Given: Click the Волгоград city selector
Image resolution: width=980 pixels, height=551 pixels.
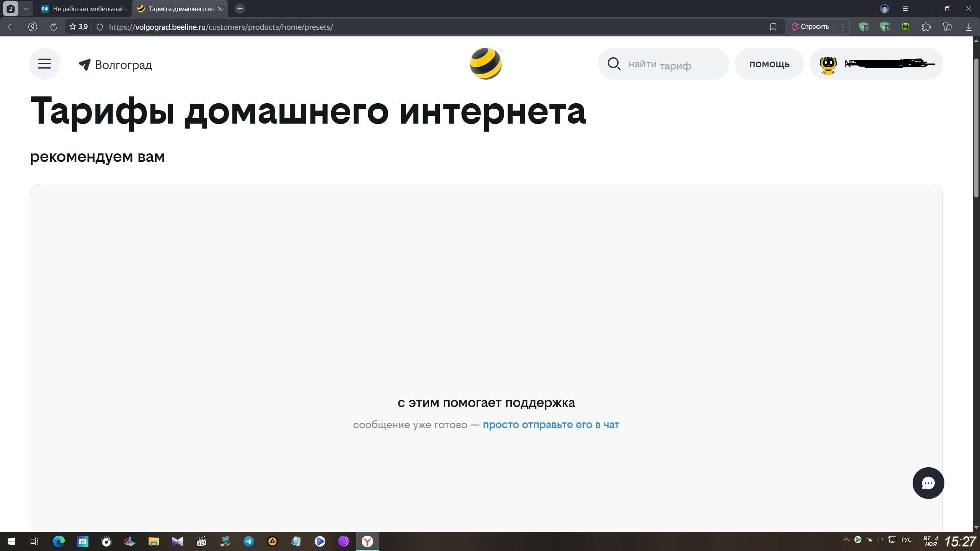Looking at the screenshot, I should [115, 65].
